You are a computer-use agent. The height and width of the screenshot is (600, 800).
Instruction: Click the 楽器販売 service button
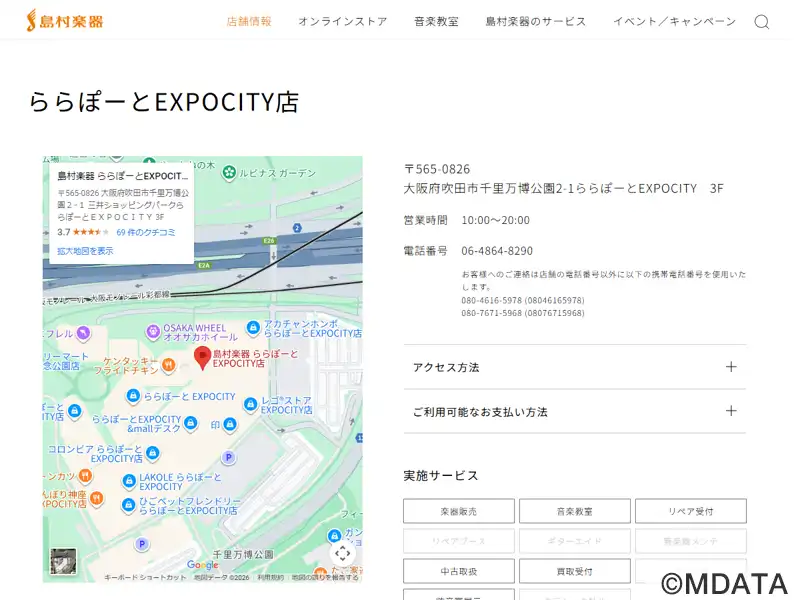pos(459,511)
